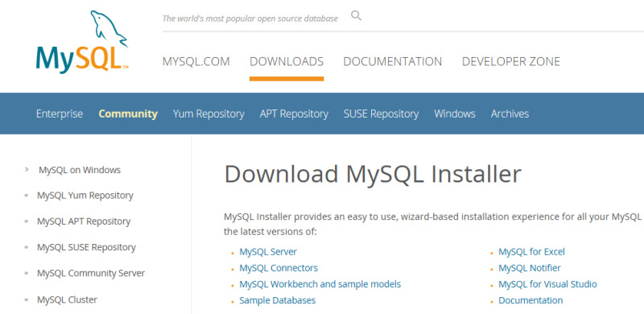Open the MYSQL.COM top navigation item
This screenshot has height=314, width=644.
pos(196,62)
